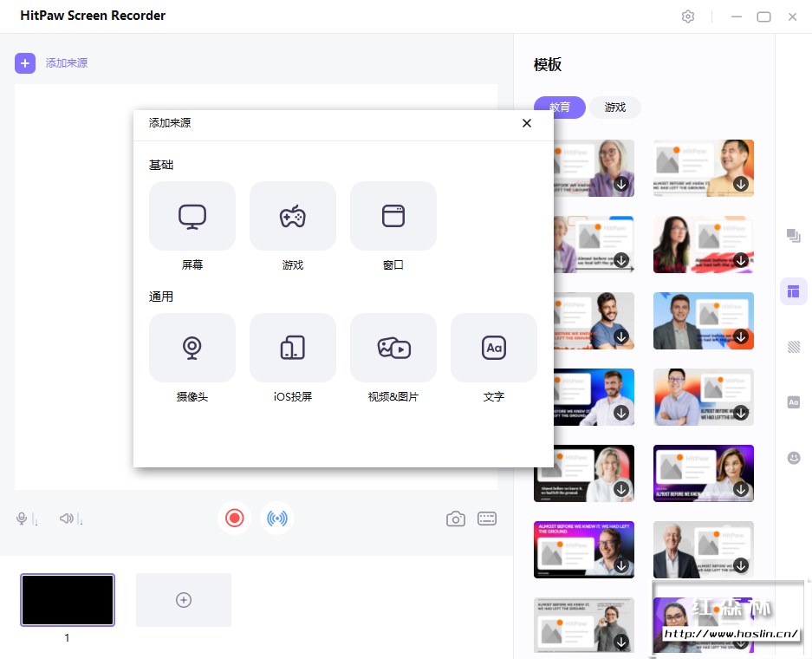Download template with smiling man in orange

(x=741, y=184)
